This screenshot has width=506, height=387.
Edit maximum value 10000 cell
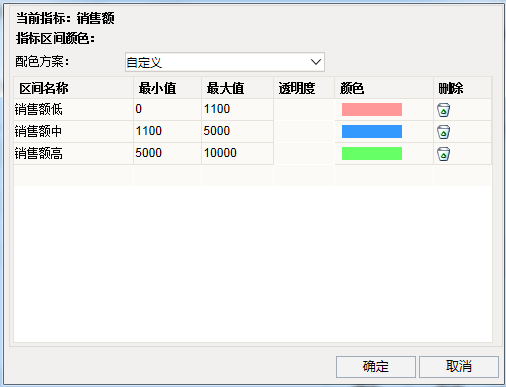(x=237, y=153)
